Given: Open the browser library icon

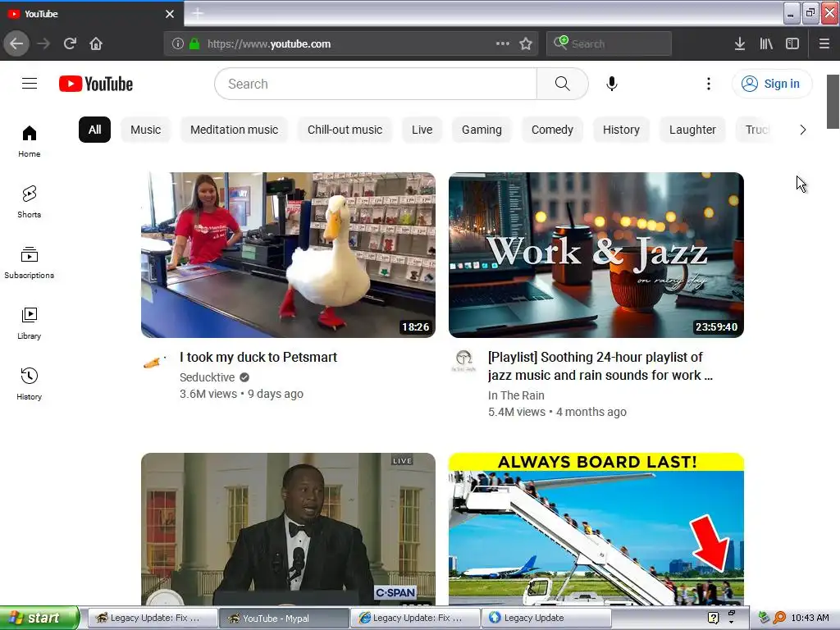Looking at the screenshot, I should coord(766,43).
